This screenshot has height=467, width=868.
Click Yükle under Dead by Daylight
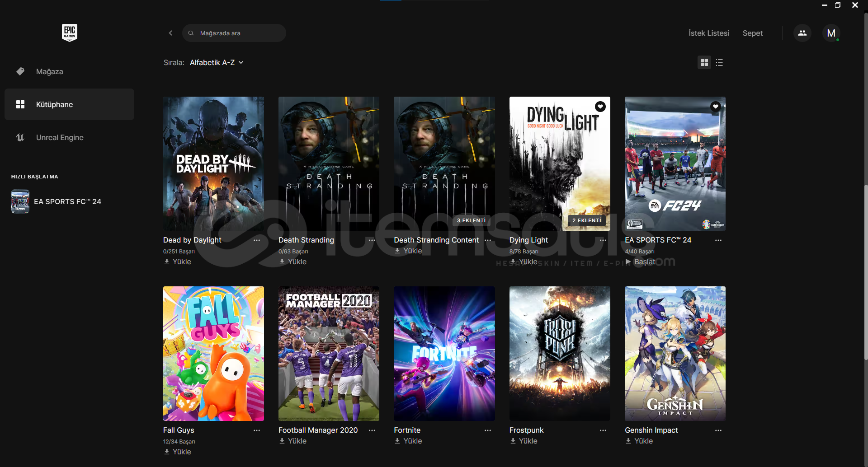coord(177,262)
